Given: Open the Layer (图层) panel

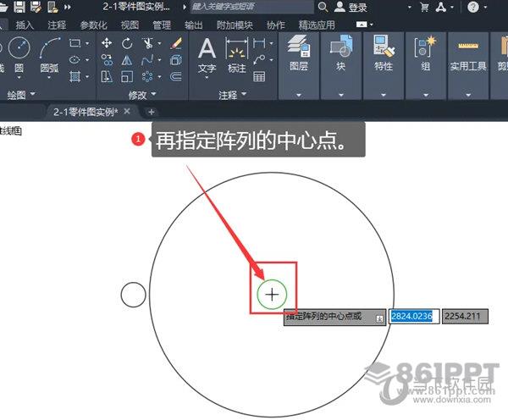Looking at the screenshot, I should 298,52.
